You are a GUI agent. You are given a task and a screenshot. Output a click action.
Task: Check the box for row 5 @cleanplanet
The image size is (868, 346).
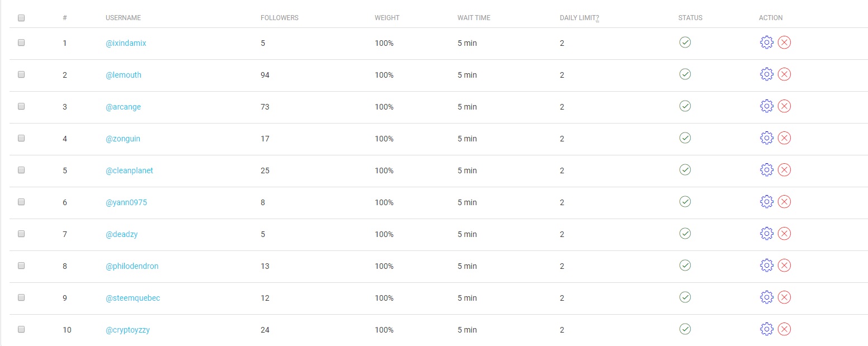[21, 170]
